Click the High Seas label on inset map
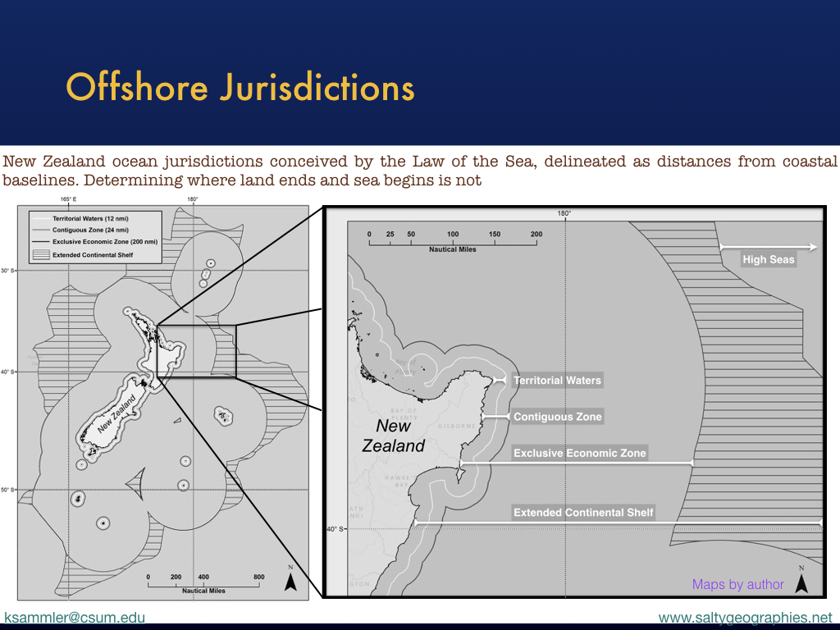The width and height of the screenshot is (840, 630). coord(768,259)
